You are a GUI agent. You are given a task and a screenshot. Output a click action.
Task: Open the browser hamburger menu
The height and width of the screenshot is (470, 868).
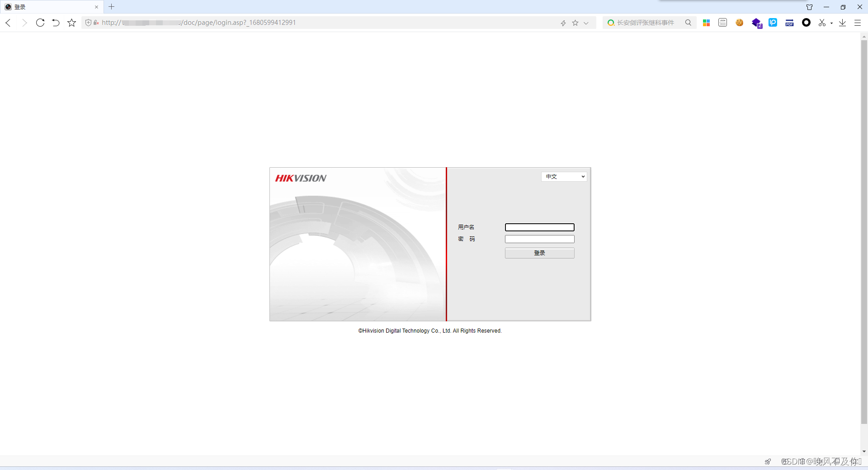pos(857,23)
